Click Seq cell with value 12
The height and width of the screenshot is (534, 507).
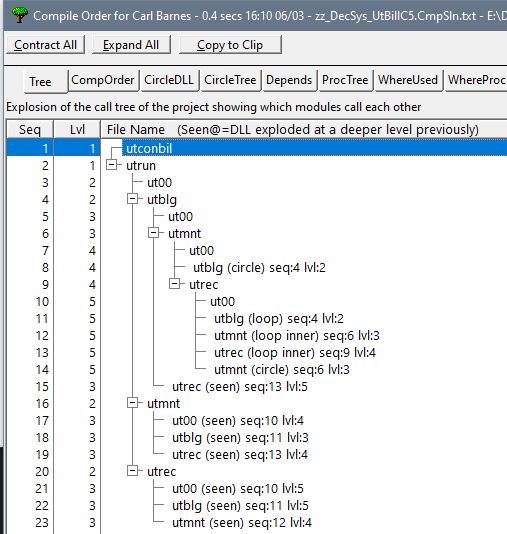click(x=30, y=336)
